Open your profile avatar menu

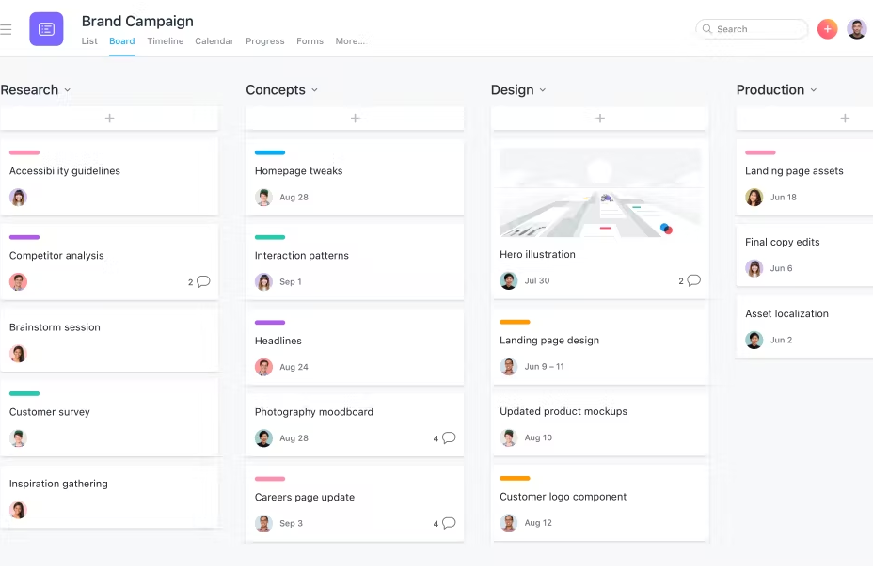857,29
